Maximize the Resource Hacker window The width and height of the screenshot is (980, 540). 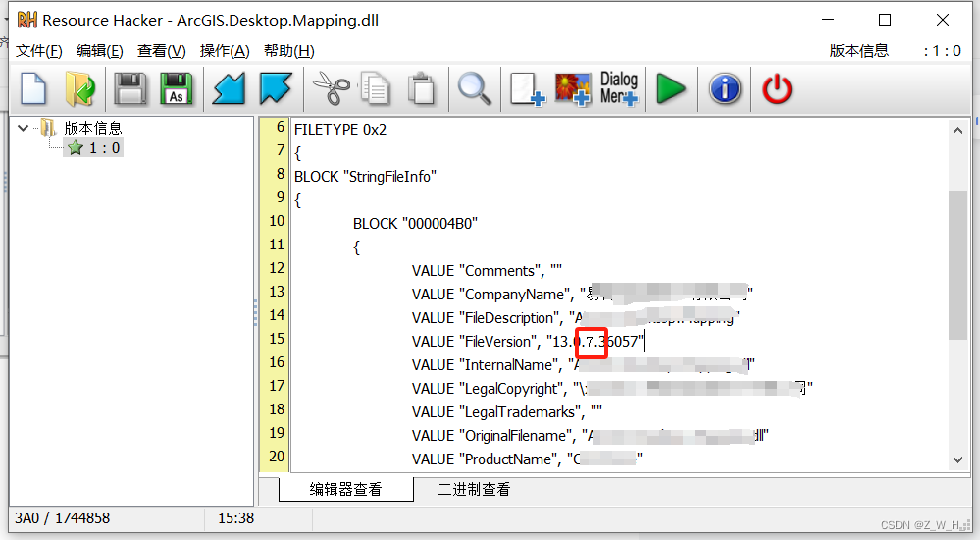[885, 20]
